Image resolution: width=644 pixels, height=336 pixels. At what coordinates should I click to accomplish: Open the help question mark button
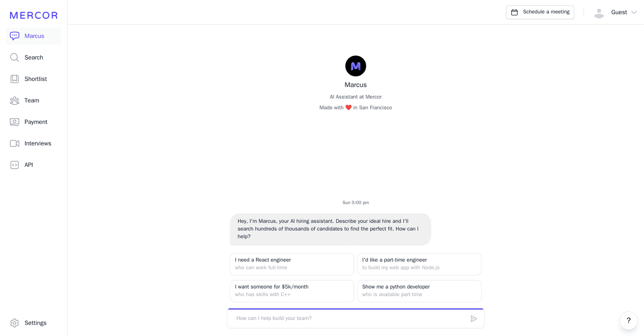click(628, 321)
